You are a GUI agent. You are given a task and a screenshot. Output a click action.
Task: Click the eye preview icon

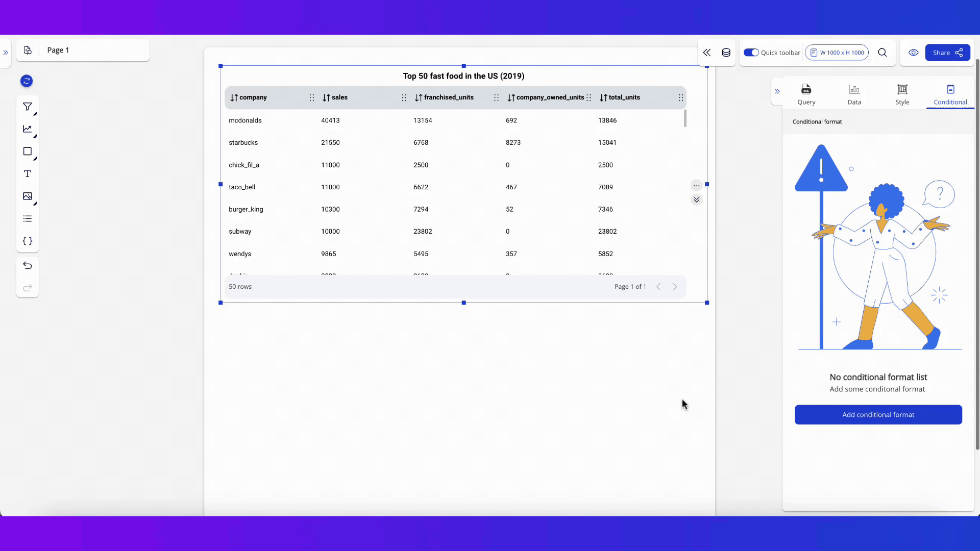click(913, 53)
